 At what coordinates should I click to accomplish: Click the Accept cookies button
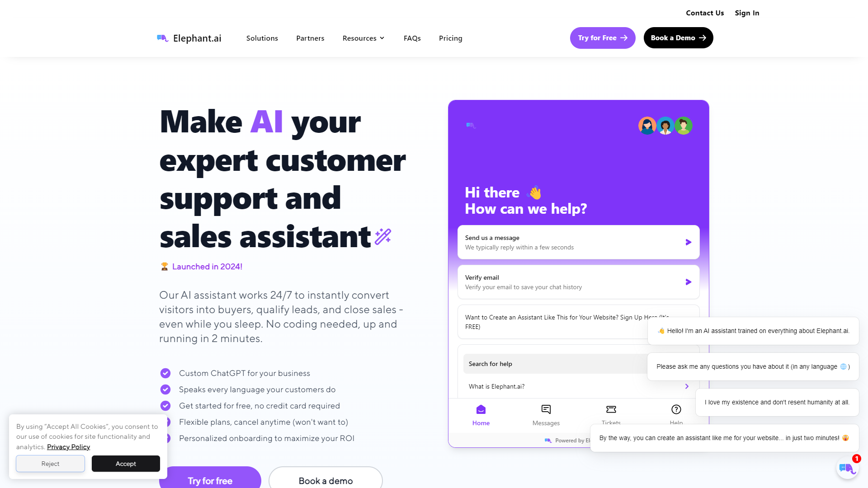coord(126,464)
